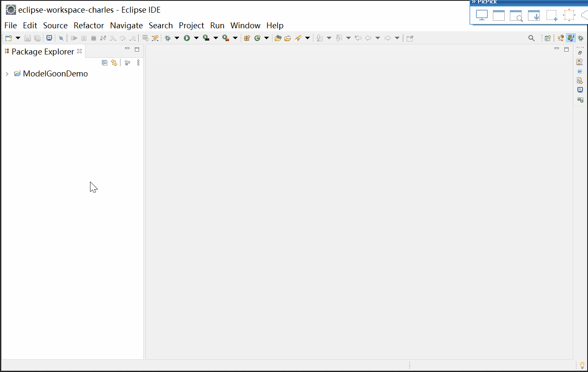588x372 pixels.
Task: Expand the ModelGoonDemo project node
Action: pyautogui.click(x=7, y=74)
